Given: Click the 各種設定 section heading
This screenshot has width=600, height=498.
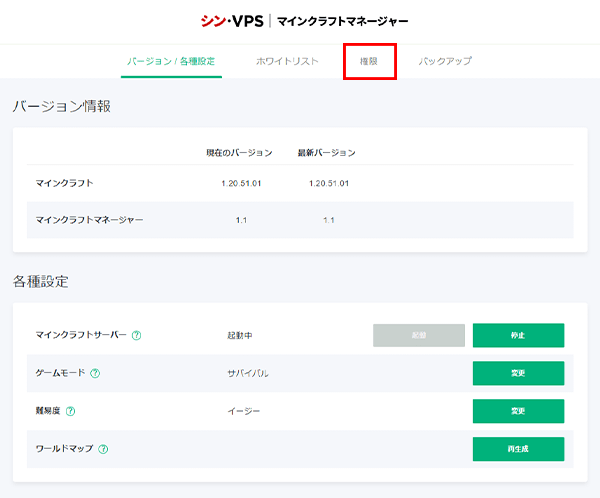Looking at the screenshot, I should click(41, 281).
